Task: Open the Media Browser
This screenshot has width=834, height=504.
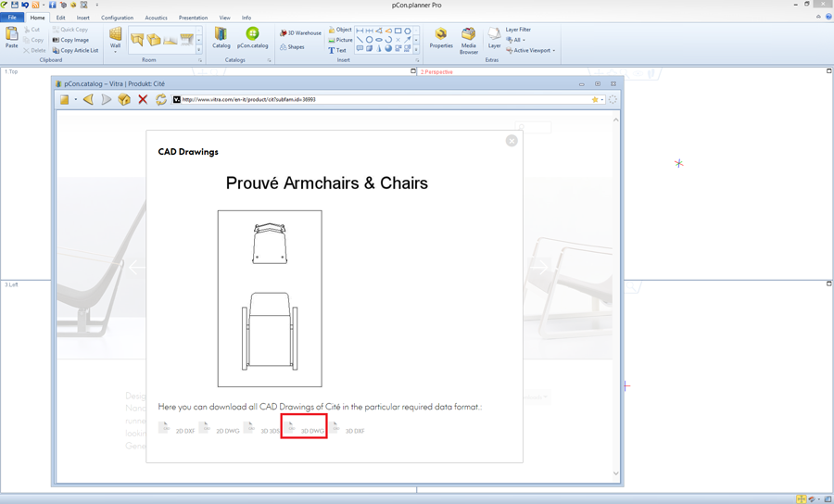Action: pyautogui.click(x=469, y=41)
